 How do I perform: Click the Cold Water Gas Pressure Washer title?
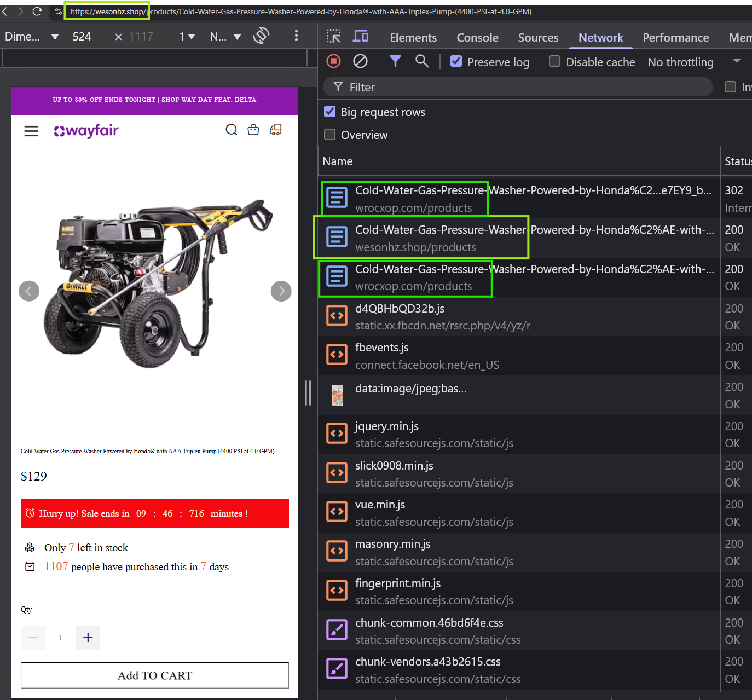point(148,451)
